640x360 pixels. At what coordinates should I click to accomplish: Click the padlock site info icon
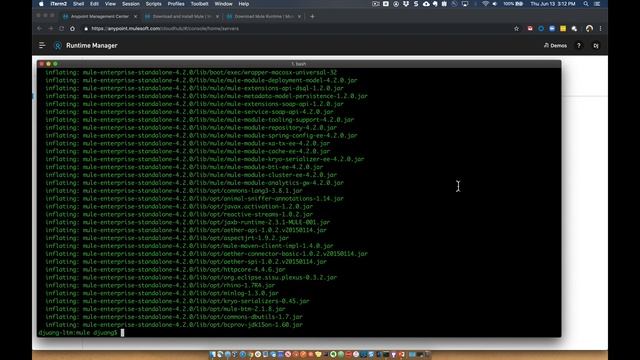click(86, 29)
